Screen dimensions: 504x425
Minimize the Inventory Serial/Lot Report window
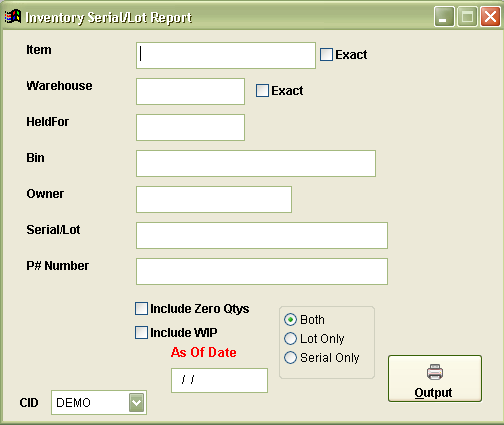click(x=444, y=16)
